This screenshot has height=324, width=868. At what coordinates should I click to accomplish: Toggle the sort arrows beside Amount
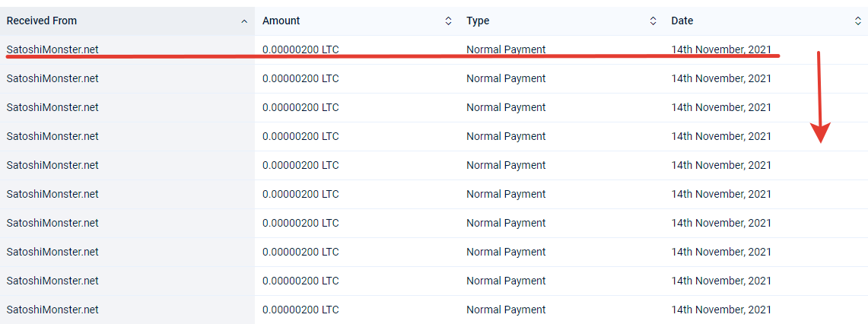448,21
